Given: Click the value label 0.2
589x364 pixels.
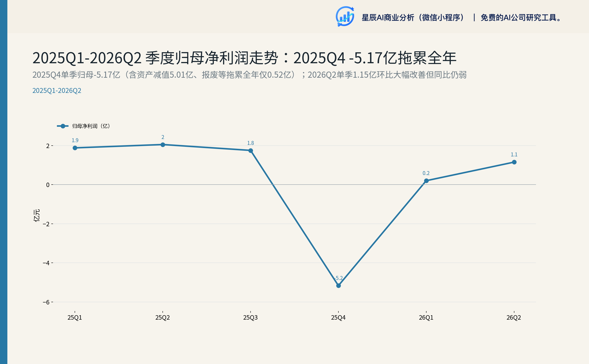Looking at the screenshot, I should pyautogui.click(x=426, y=173).
